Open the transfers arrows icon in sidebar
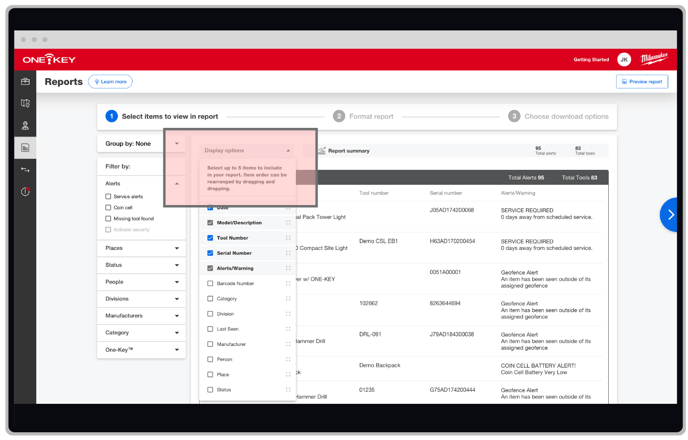The image size is (688, 440). tap(25, 170)
